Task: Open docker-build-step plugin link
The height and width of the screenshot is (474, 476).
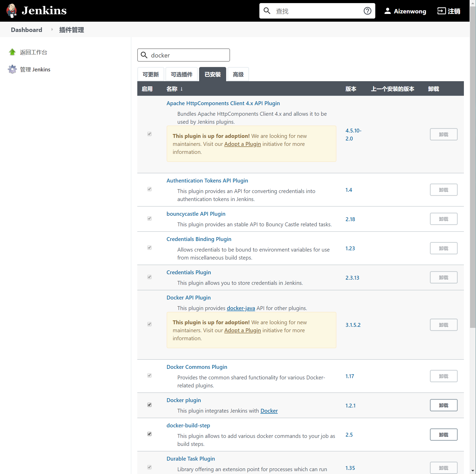Action: [188, 426]
